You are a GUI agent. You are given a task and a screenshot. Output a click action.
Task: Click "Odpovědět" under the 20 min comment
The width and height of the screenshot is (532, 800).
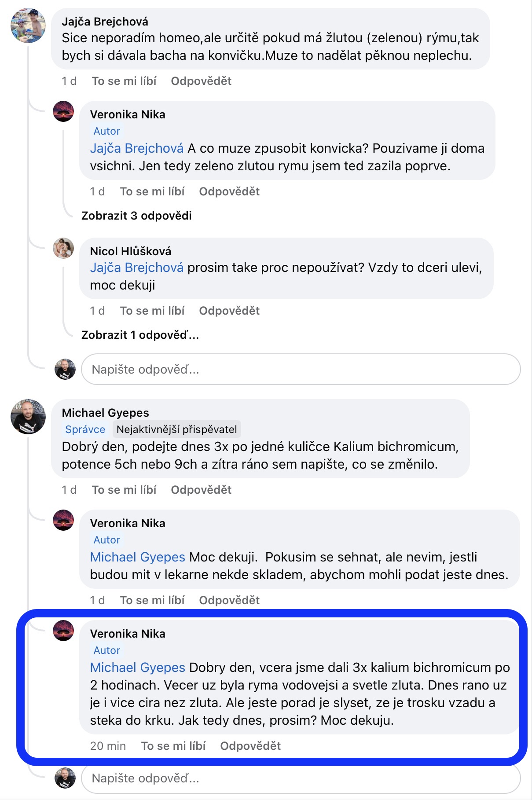click(x=250, y=746)
